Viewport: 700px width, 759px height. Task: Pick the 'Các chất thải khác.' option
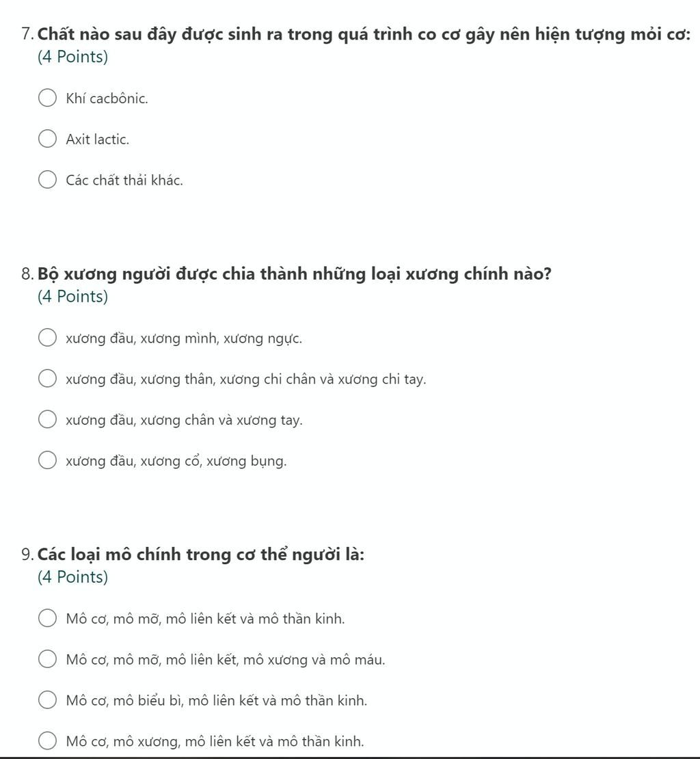click(47, 181)
